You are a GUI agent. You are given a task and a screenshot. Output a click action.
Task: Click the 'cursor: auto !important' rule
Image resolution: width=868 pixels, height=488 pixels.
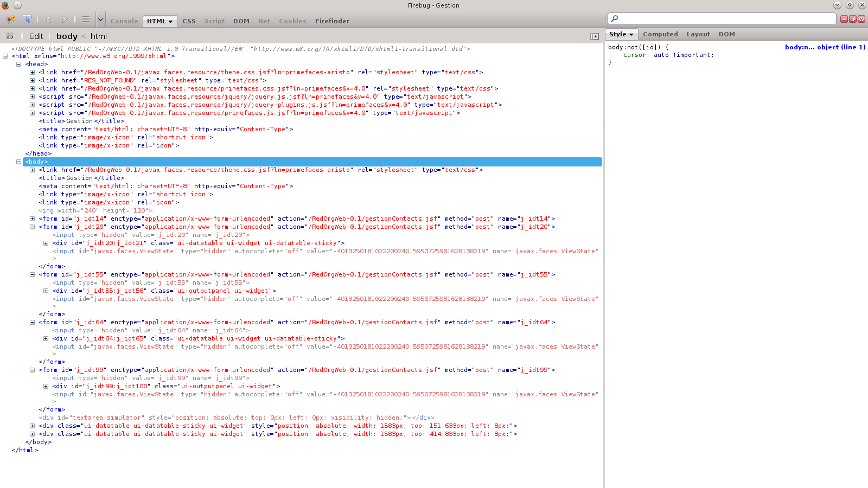(x=668, y=55)
